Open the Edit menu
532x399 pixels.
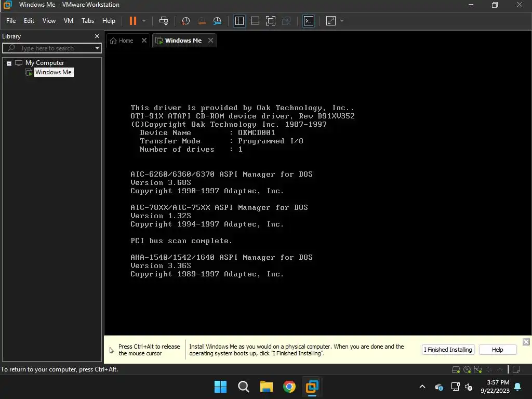pos(29,21)
